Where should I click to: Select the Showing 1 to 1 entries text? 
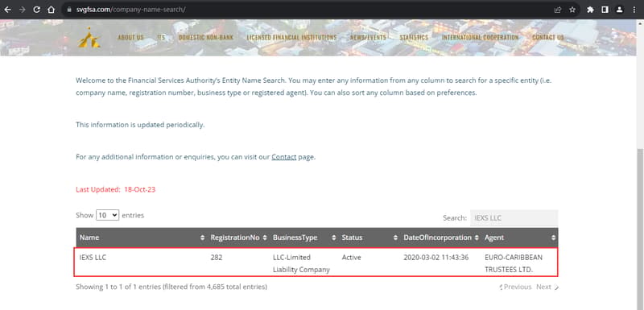tap(171, 287)
